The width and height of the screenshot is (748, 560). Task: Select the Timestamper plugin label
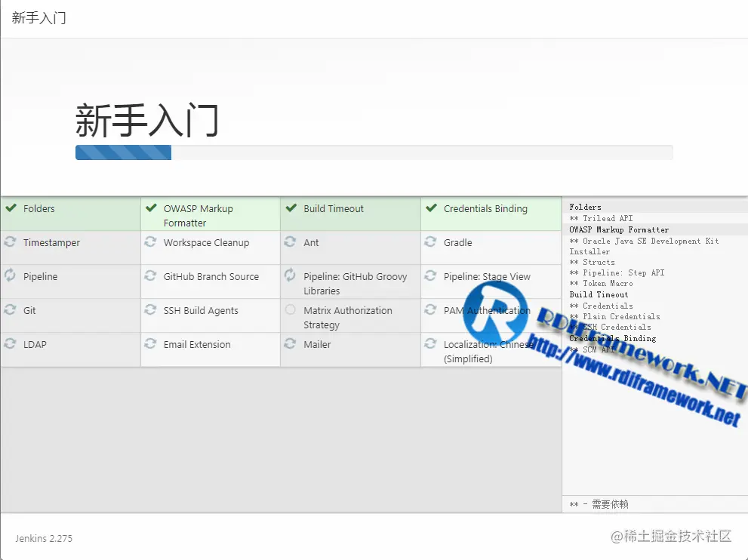(51, 242)
